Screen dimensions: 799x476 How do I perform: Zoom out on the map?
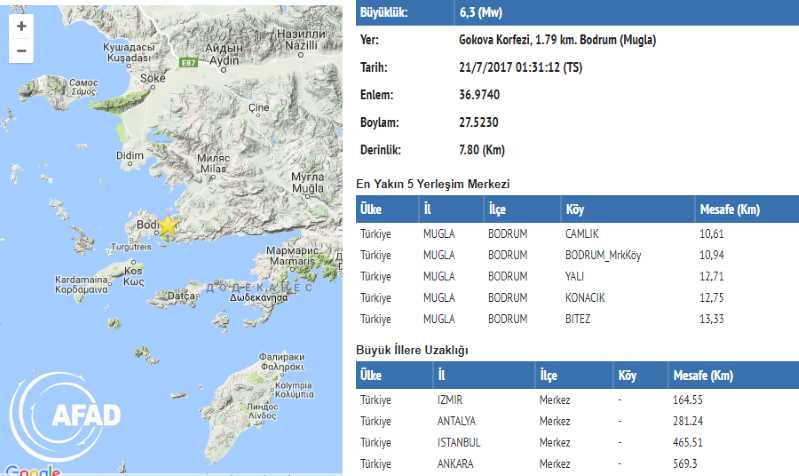coord(22,50)
